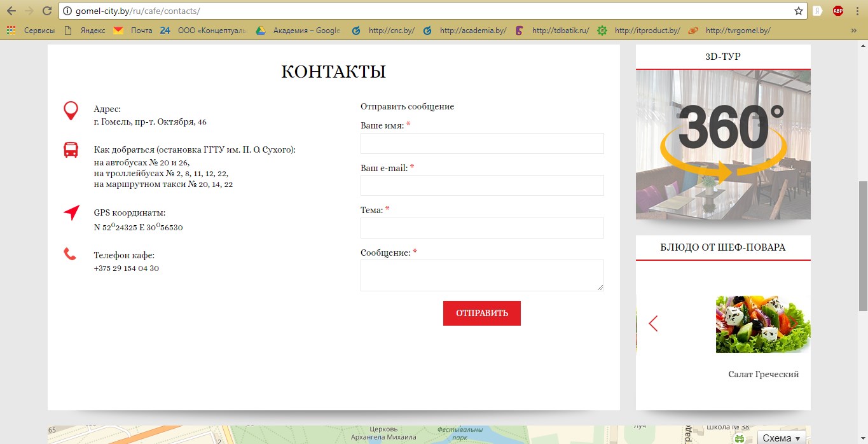Click the phone number +375 29 154 04 30

tap(126, 268)
